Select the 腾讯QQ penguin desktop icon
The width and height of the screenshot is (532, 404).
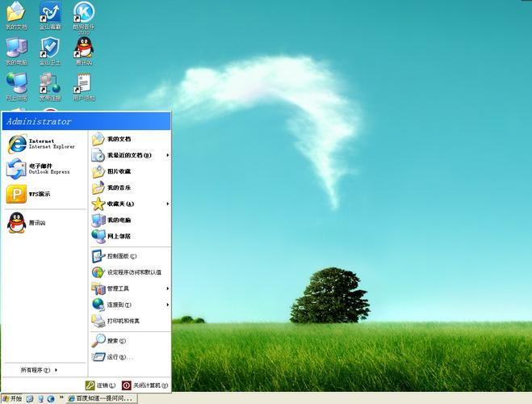click(x=84, y=50)
